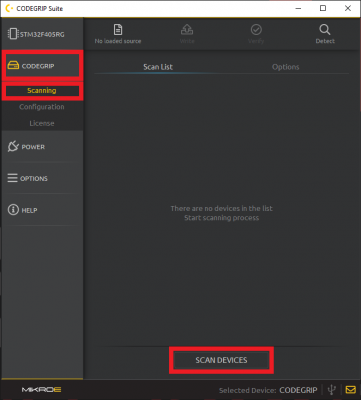Open the Configuration submenu item

(42, 107)
